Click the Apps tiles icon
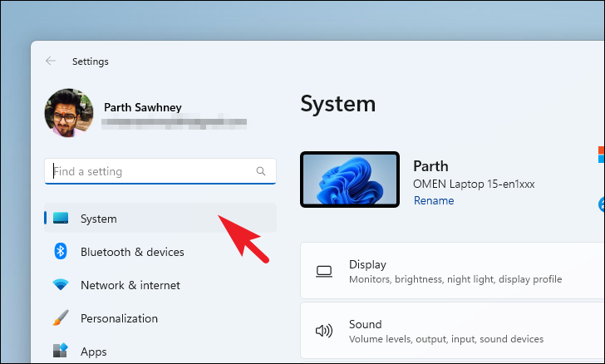 click(x=61, y=350)
